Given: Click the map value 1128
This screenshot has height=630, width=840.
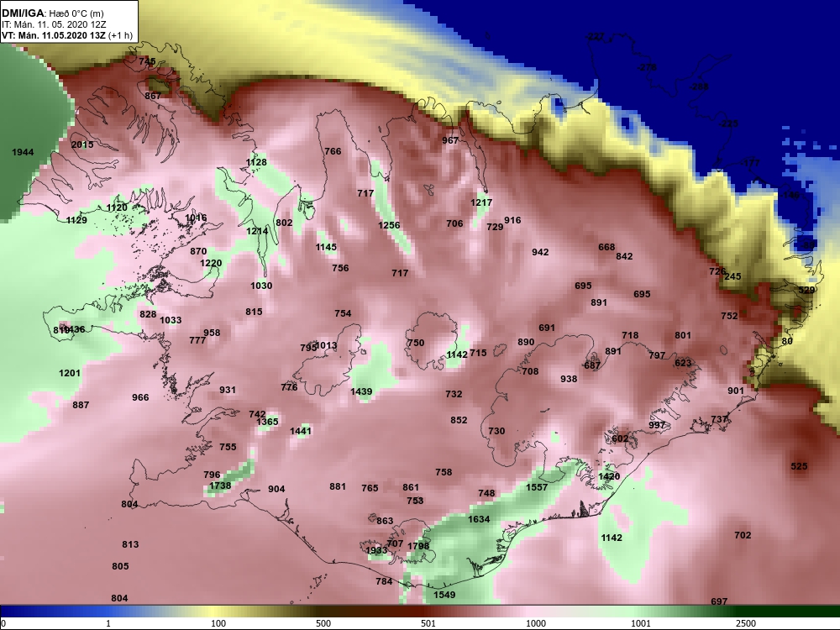Looking at the screenshot, I should [x=256, y=162].
